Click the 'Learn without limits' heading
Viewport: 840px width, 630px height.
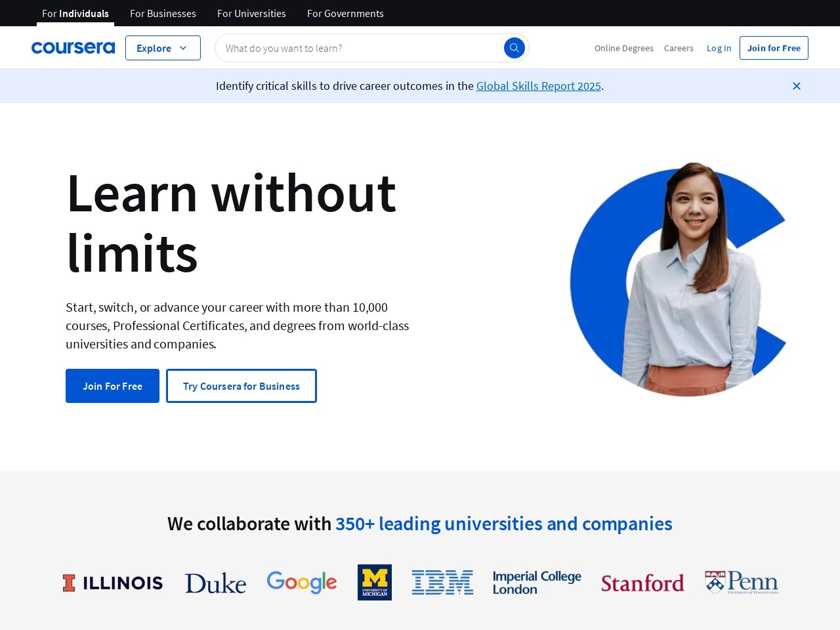click(231, 223)
